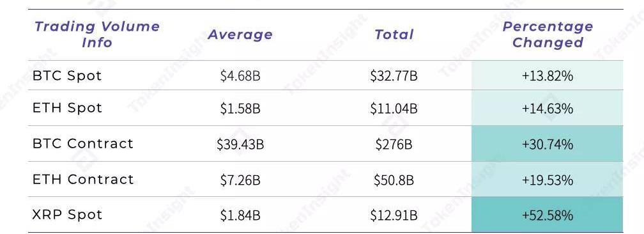The height and width of the screenshot is (234, 644).
Task: Click the $276B total value
Action: pos(394,144)
